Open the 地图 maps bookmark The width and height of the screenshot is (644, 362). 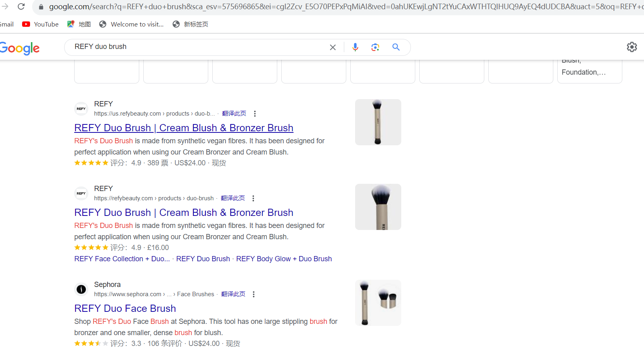tap(79, 24)
